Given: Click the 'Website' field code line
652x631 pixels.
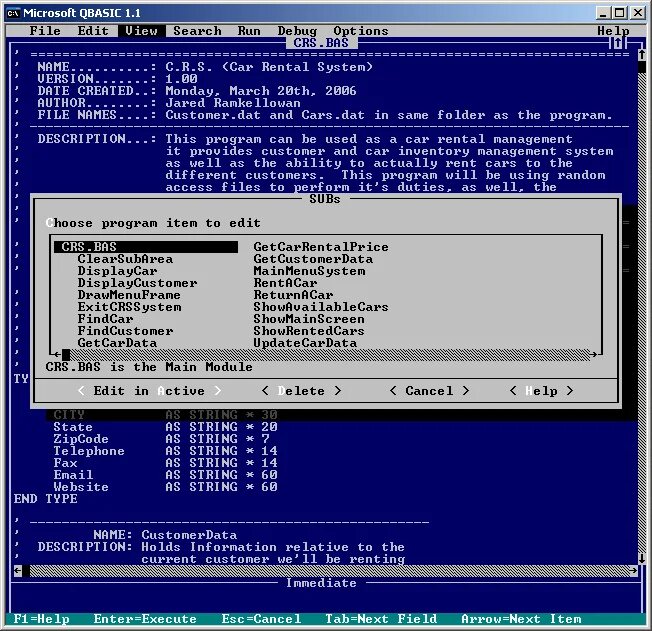Looking at the screenshot, I should click(x=165, y=487).
